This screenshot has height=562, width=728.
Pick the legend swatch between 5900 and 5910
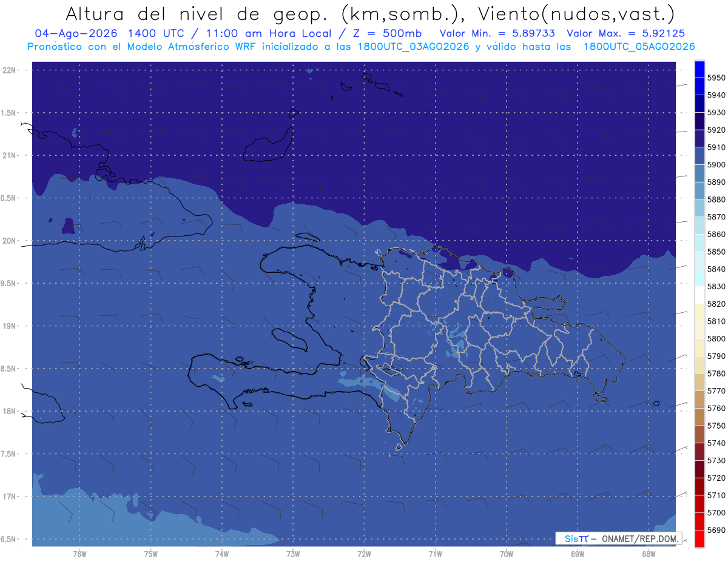699,156
